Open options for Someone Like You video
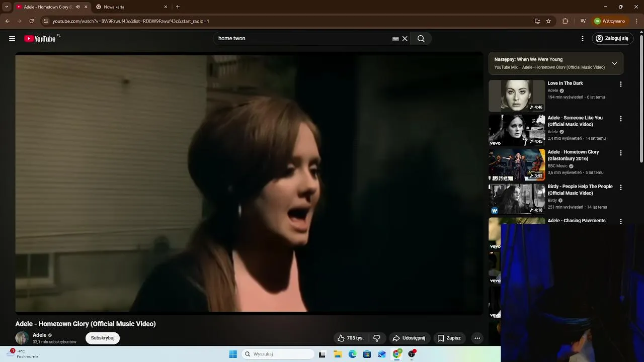The image size is (644, 362). click(620, 119)
